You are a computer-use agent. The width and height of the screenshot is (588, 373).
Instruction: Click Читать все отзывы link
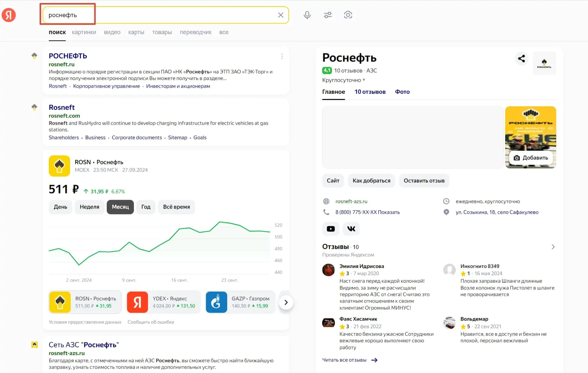click(x=344, y=360)
